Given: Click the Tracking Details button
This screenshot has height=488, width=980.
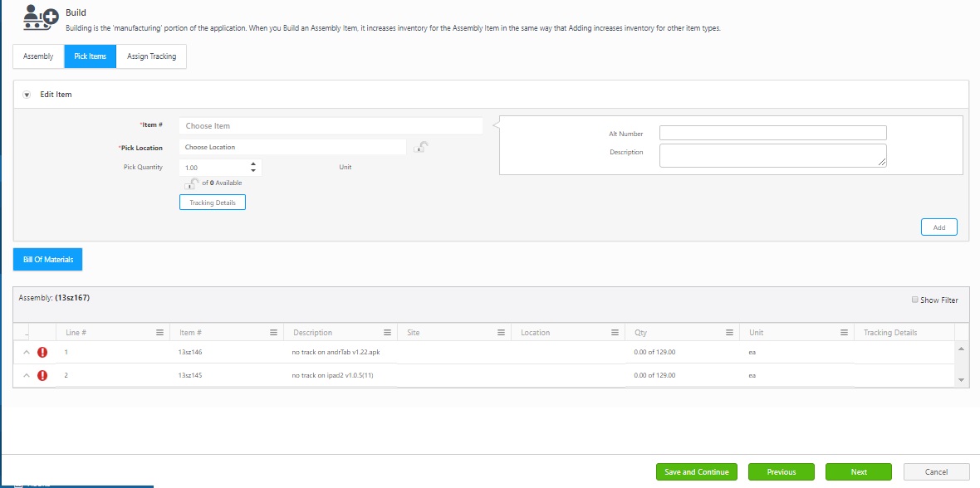Looking at the screenshot, I should [x=213, y=203].
